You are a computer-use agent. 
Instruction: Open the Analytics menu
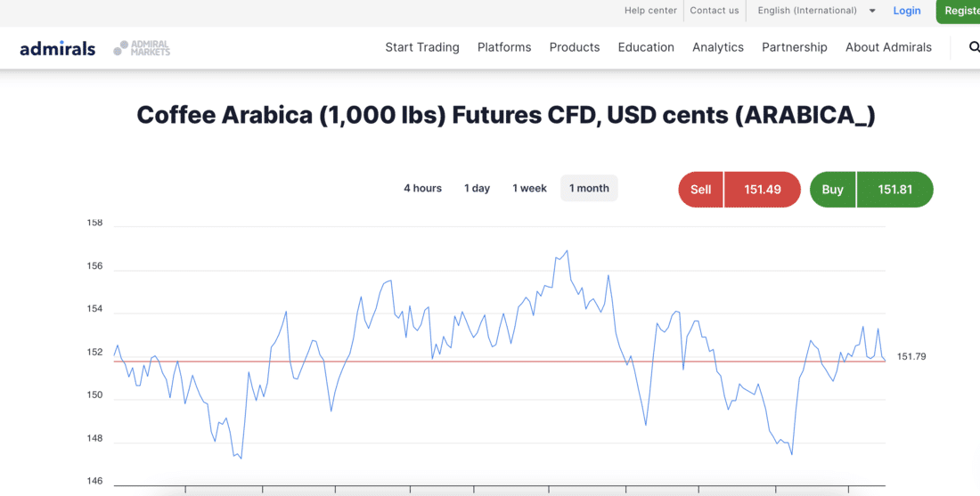click(718, 47)
